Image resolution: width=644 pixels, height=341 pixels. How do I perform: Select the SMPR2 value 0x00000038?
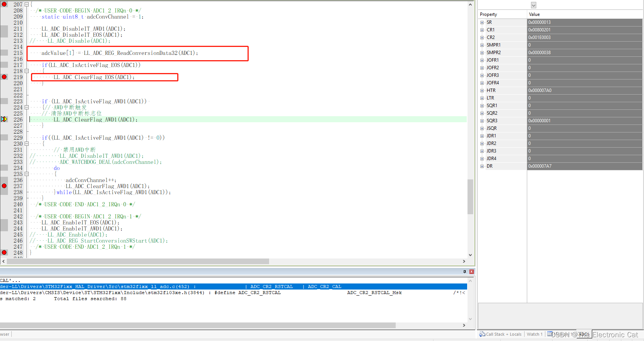(585, 53)
